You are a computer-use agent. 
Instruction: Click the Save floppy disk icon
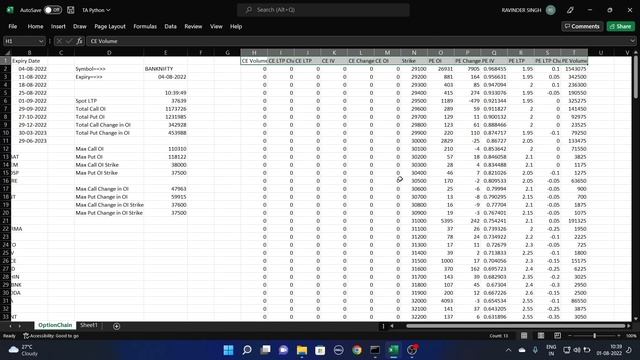(71, 10)
